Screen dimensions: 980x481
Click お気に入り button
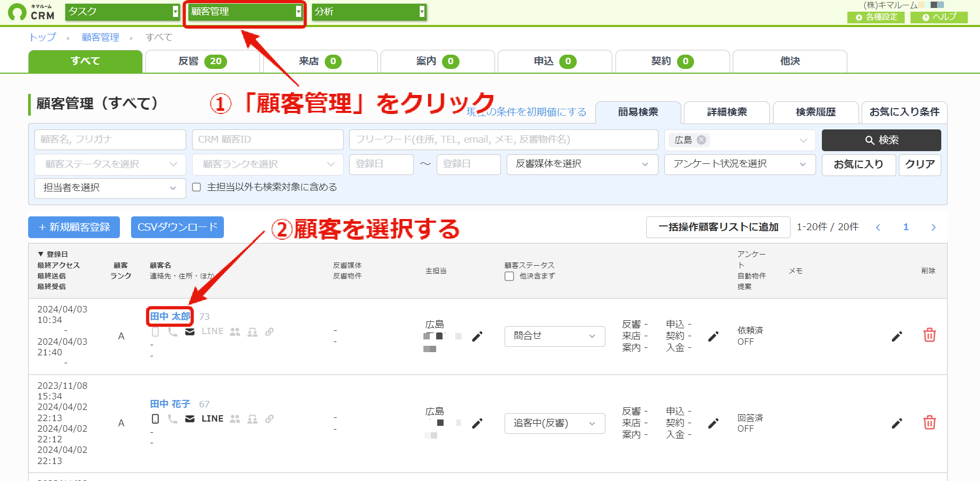858,164
